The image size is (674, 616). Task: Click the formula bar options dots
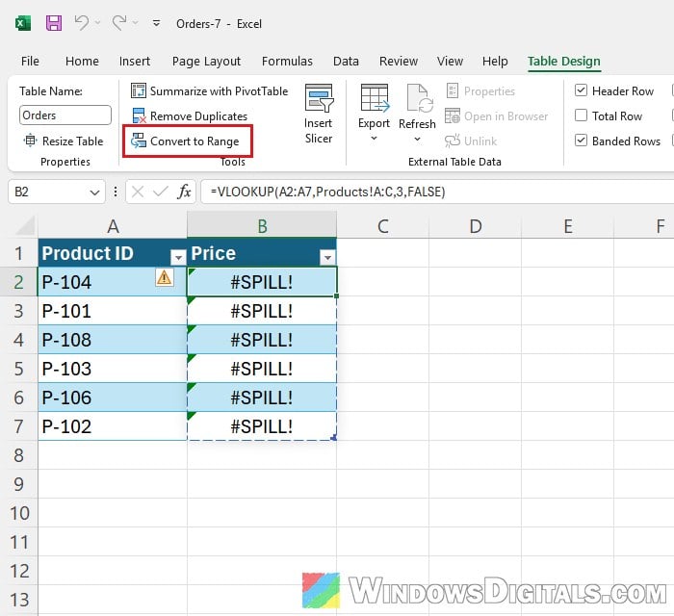pos(116,192)
